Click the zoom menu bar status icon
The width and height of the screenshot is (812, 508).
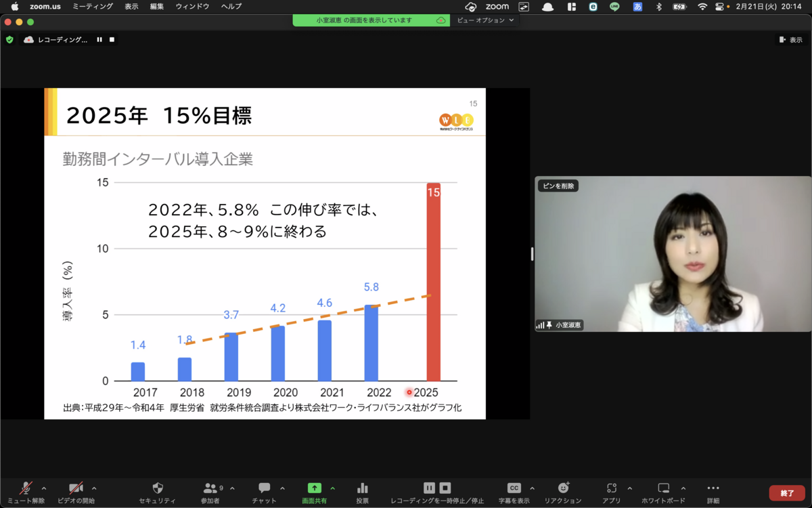point(497,6)
